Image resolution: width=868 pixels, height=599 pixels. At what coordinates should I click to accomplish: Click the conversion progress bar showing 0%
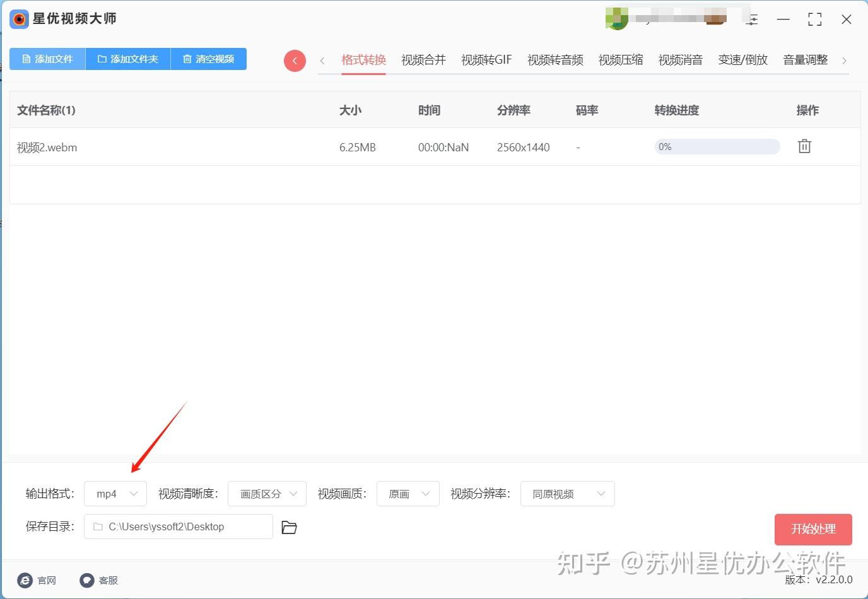[x=717, y=146]
